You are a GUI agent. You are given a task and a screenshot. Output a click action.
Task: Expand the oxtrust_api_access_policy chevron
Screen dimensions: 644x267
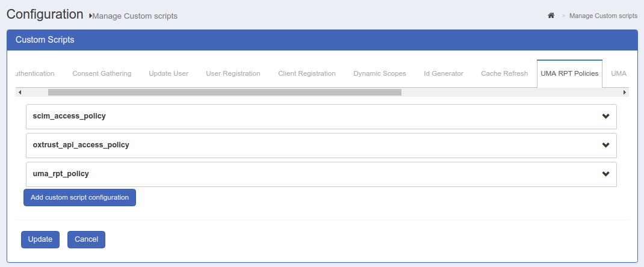[605, 145]
